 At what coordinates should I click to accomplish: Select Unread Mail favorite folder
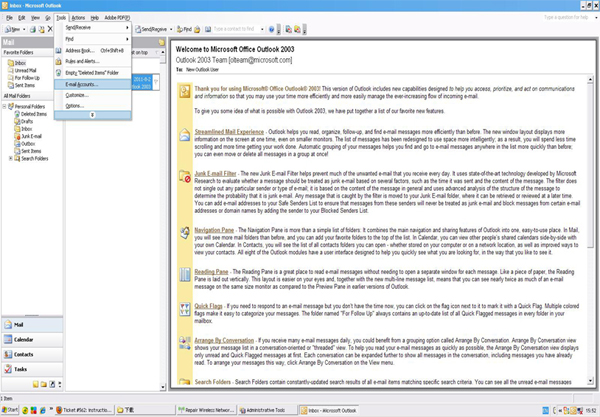pos(22,70)
